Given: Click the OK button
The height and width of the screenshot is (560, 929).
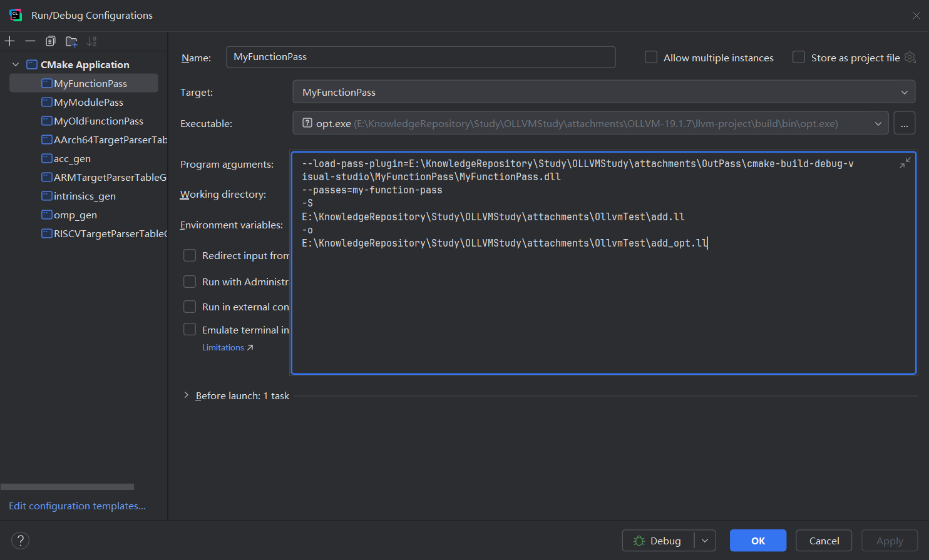Looking at the screenshot, I should (757, 541).
